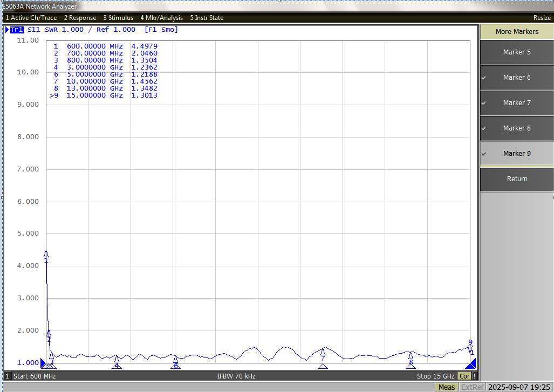Open the Active Ch/Trace menu
The image size is (554, 392).
[31, 18]
